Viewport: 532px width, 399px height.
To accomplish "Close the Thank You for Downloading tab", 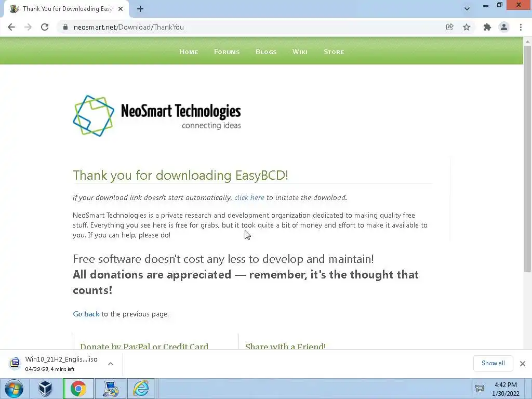I will (x=121, y=9).
